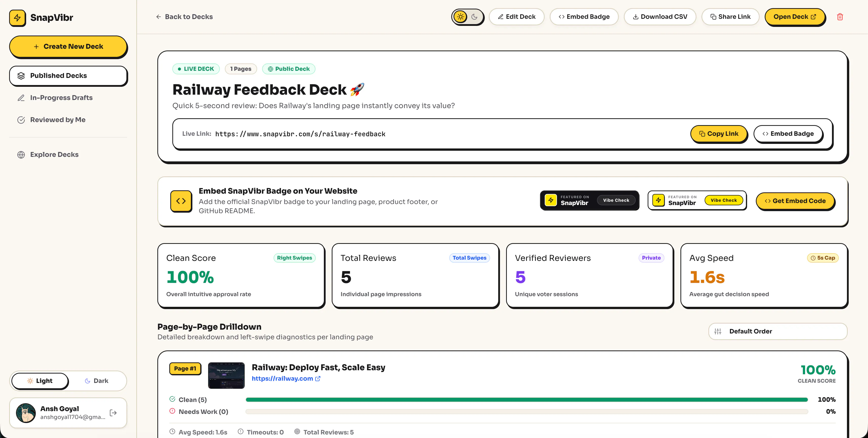Click the sliders icon in sort control
Image resolution: width=868 pixels, height=438 pixels.
[x=718, y=331]
